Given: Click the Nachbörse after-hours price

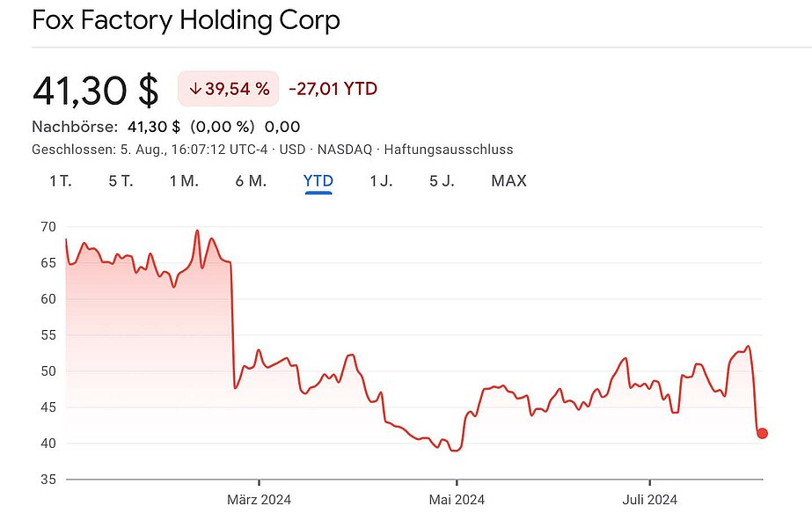Looking at the screenshot, I should coord(154,127).
